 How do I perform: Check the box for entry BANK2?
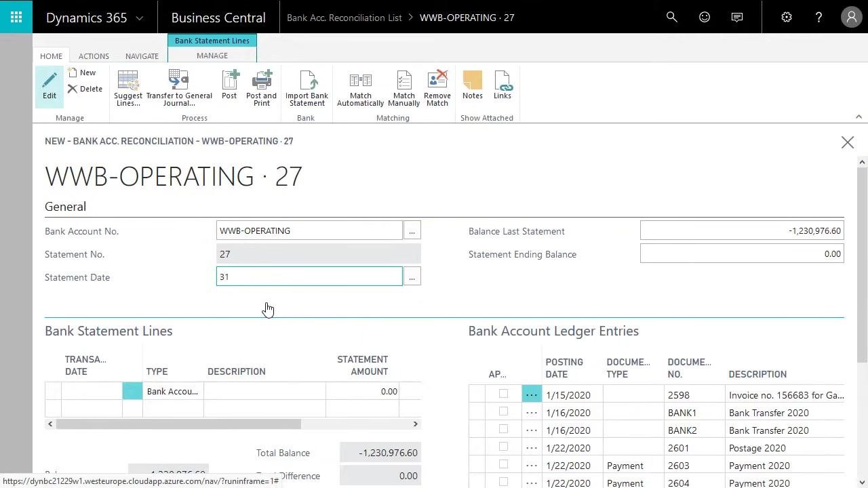tap(503, 429)
